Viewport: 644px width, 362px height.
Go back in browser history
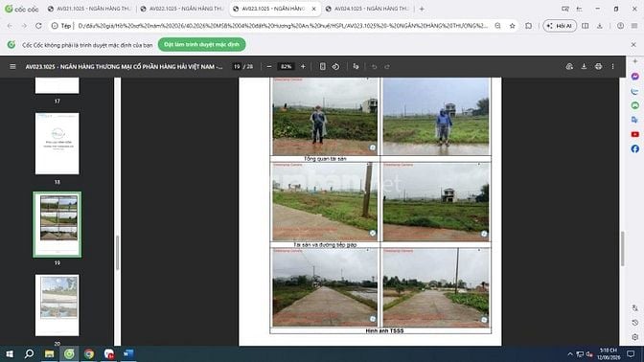coord(10,26)
